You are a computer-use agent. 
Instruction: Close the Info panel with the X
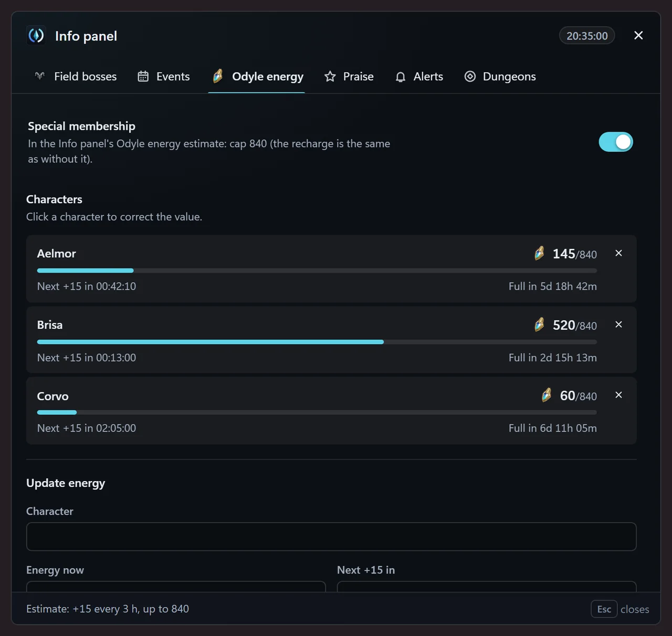pyautogui.click(x=638, y=35)
